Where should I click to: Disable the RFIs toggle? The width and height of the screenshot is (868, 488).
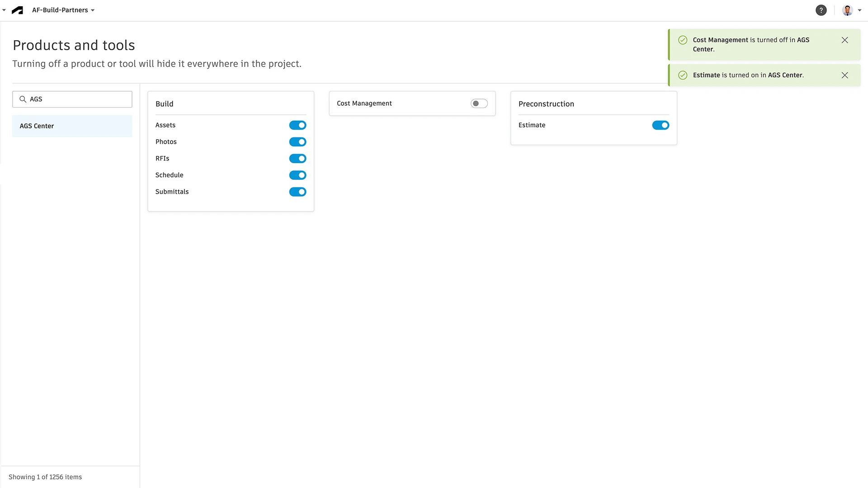click(297, 159)
